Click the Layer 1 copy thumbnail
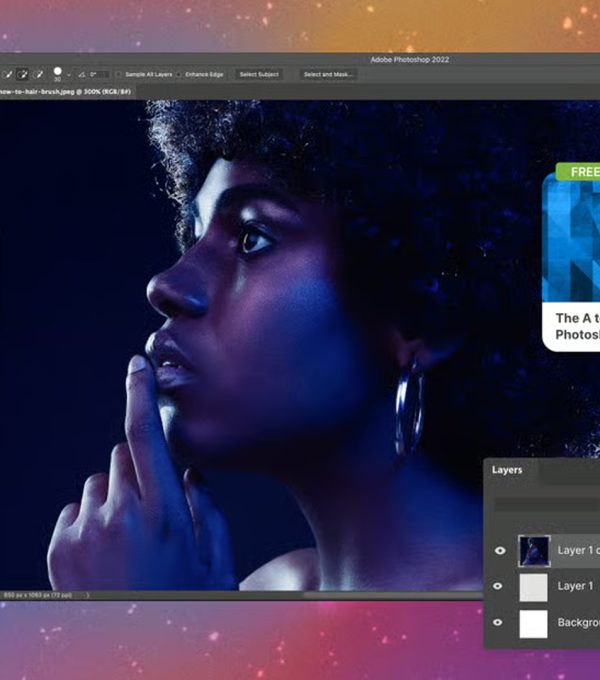The height and width of the screenshot is (680, 600). click(533, 550)
